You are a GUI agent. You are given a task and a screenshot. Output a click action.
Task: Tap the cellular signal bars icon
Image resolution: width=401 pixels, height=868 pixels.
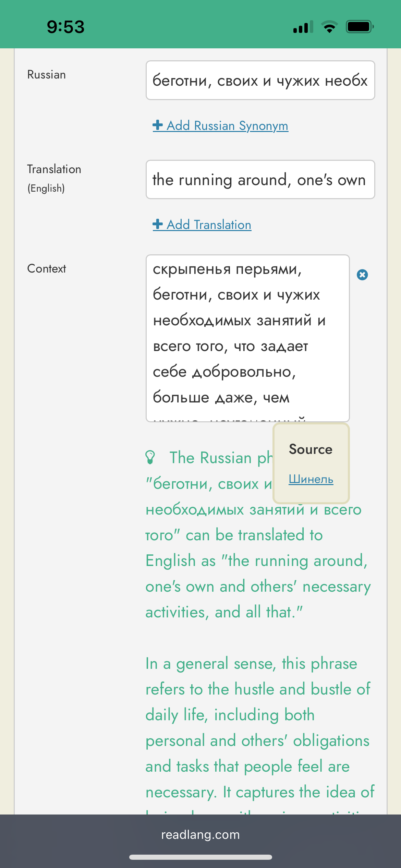pos(303,27)
